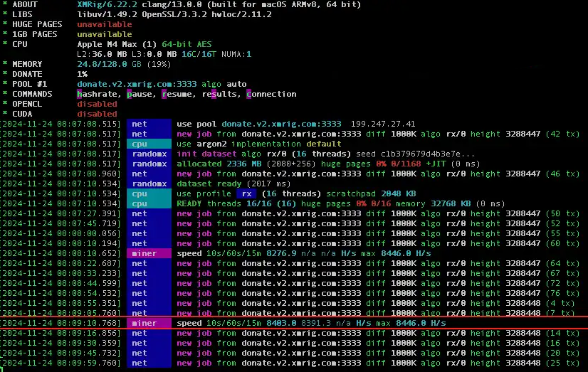The width and height of the screenshot is (588, 372).
Task: Click the 'L2:36.0 MB' cache text
Action: tap(102, 54)
